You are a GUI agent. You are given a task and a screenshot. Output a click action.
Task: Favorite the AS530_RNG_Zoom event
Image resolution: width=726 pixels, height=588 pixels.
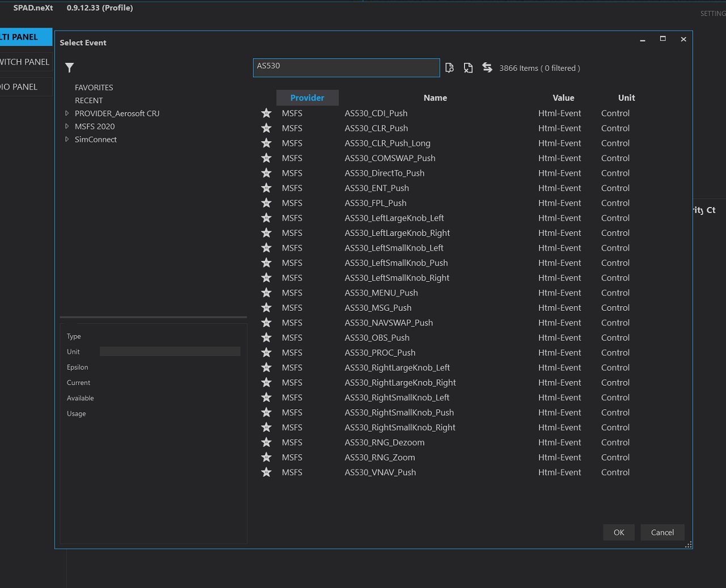point(266,458)
